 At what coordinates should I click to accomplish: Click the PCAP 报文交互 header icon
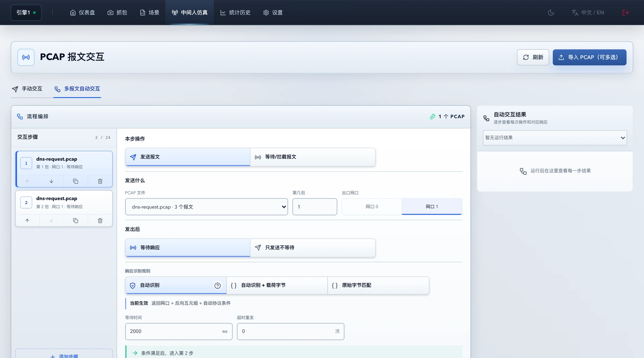tap(26, 57)
